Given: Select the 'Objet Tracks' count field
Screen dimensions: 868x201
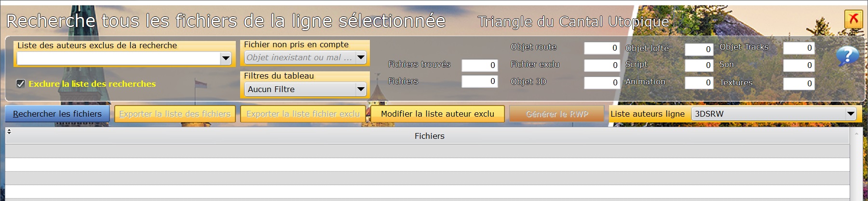Looking at the screenshot, I should point(799,48).
